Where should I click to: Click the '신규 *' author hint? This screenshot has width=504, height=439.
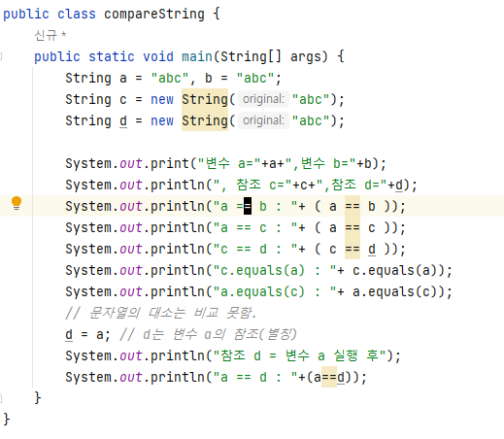[50, 35]
